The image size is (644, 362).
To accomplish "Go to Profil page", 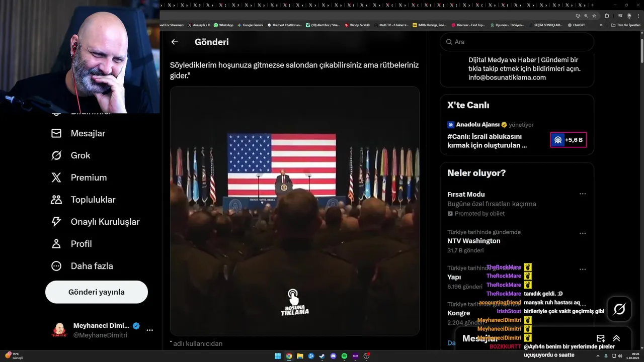I will point(71,244).
